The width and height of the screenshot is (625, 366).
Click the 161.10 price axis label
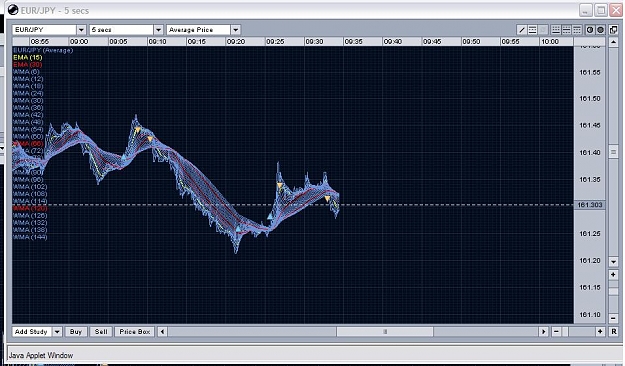click(x=590, y=315)
